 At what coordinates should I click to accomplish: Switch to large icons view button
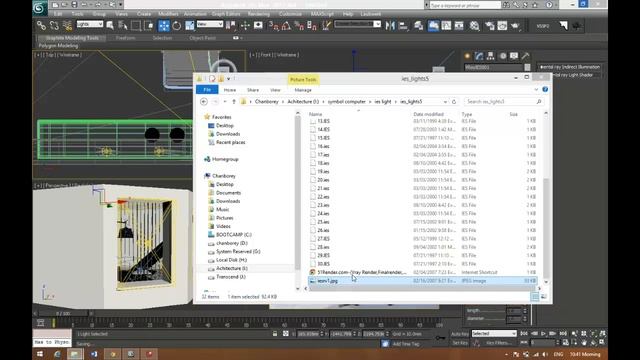544,297
